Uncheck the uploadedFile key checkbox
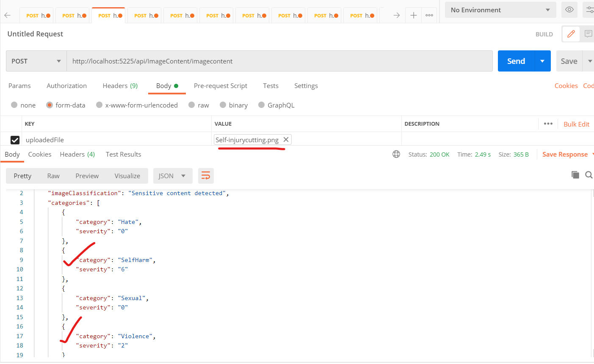The image size is (594, 364). click(x=15, y=140)
